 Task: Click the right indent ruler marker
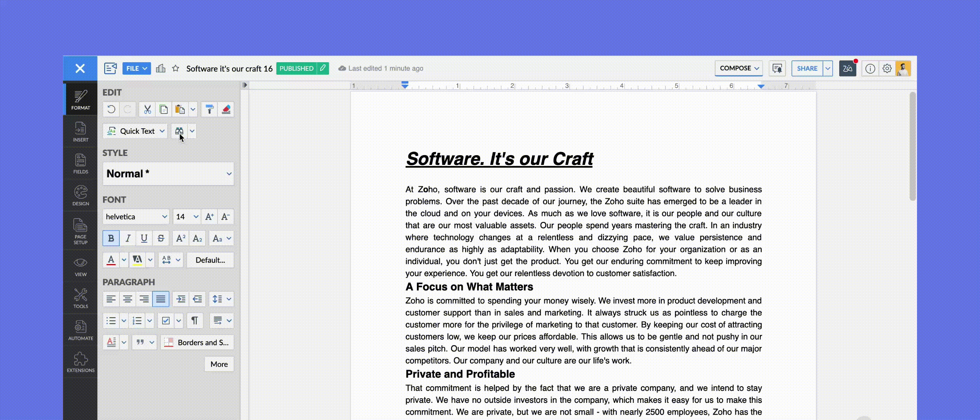point(761,86)
